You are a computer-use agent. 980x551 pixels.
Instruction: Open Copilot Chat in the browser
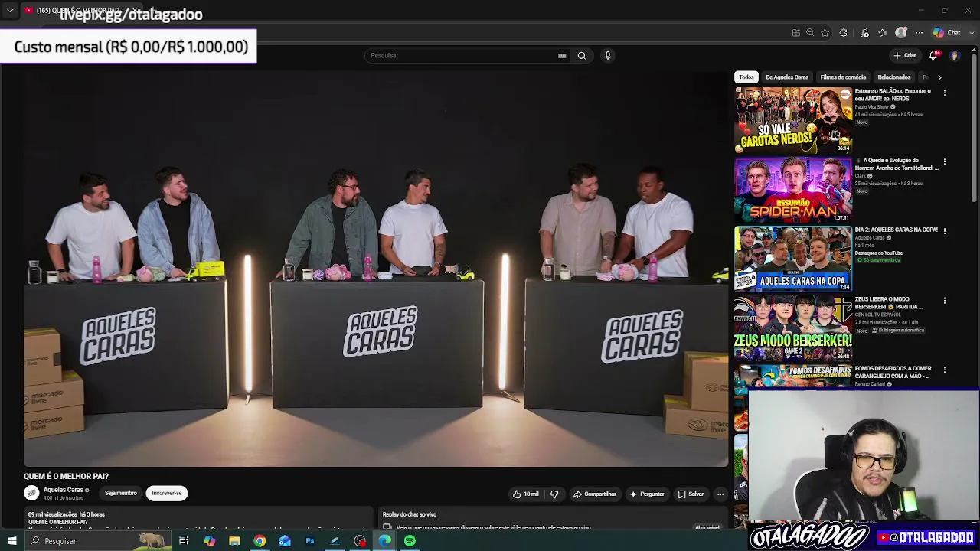[x=946, y=33]
